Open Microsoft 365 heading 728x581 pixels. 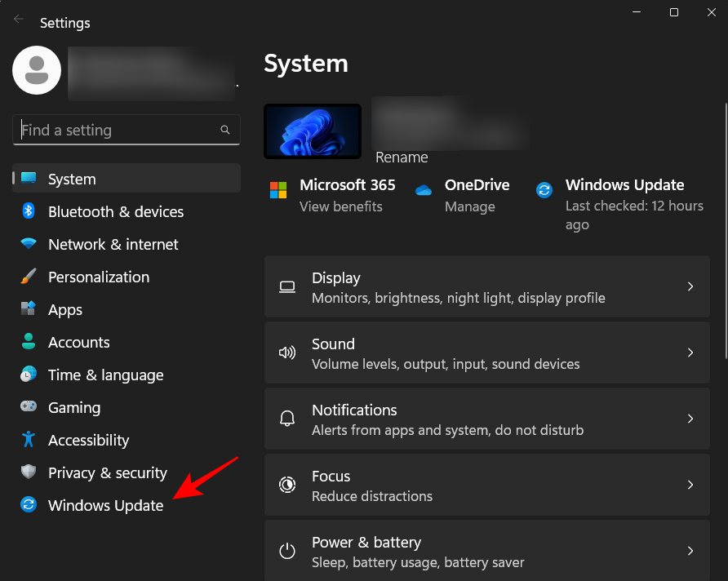click(x=348, y=184)
